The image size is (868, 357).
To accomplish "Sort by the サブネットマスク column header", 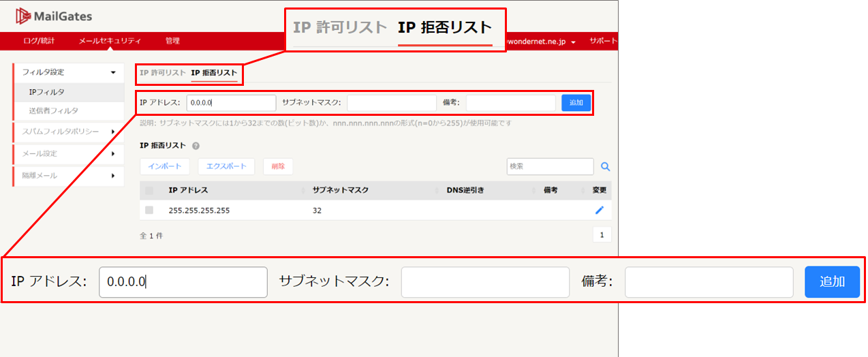I will coord(341,190).
